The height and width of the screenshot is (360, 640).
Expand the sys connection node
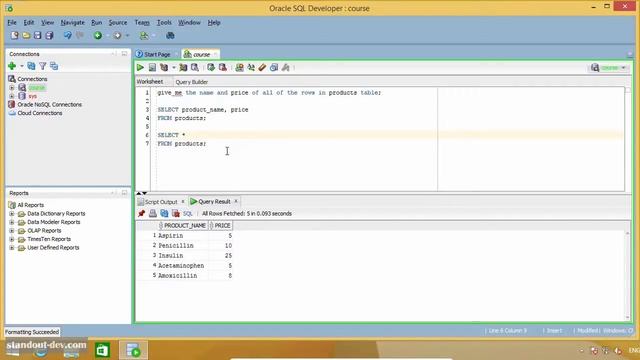tap(12, 96)
